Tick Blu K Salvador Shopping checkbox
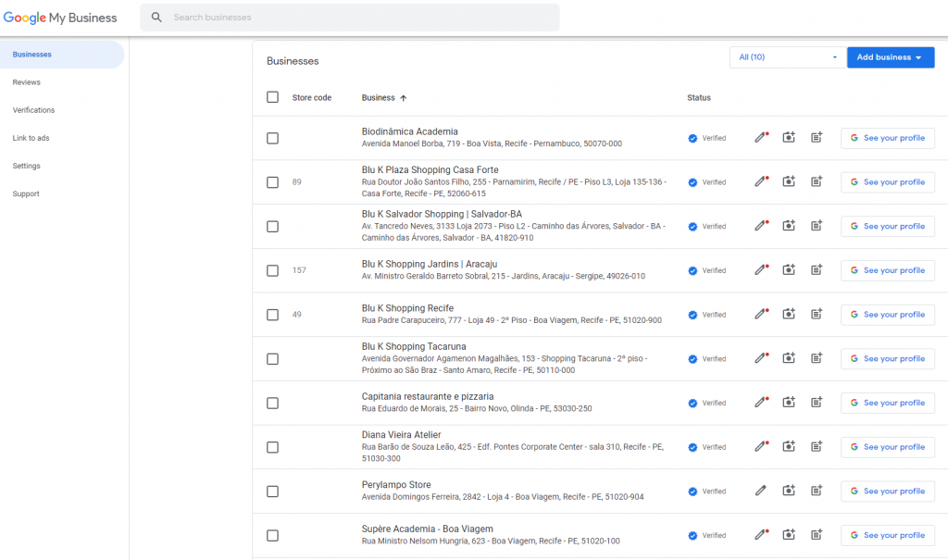The height and width of the screenshot is (560, 948). coord(273,226)
